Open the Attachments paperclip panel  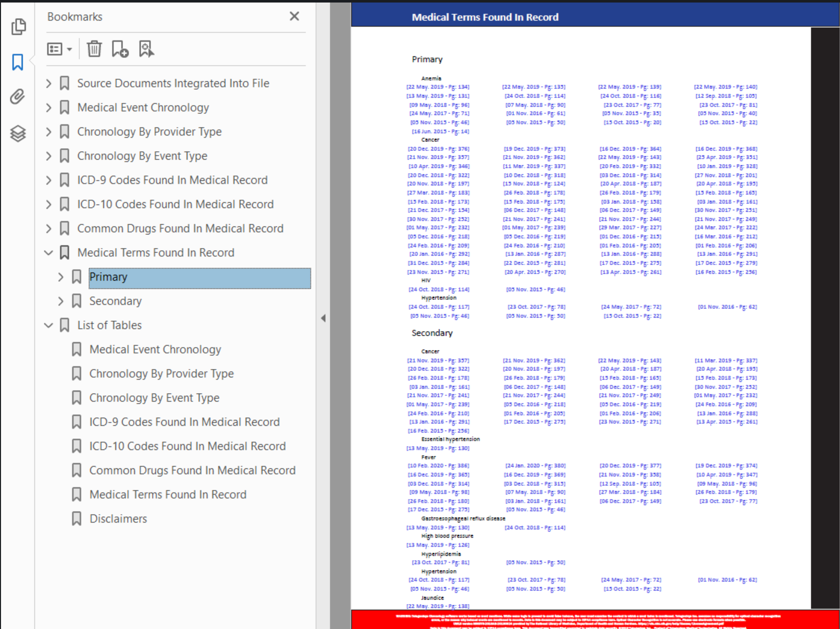point(18,96)
